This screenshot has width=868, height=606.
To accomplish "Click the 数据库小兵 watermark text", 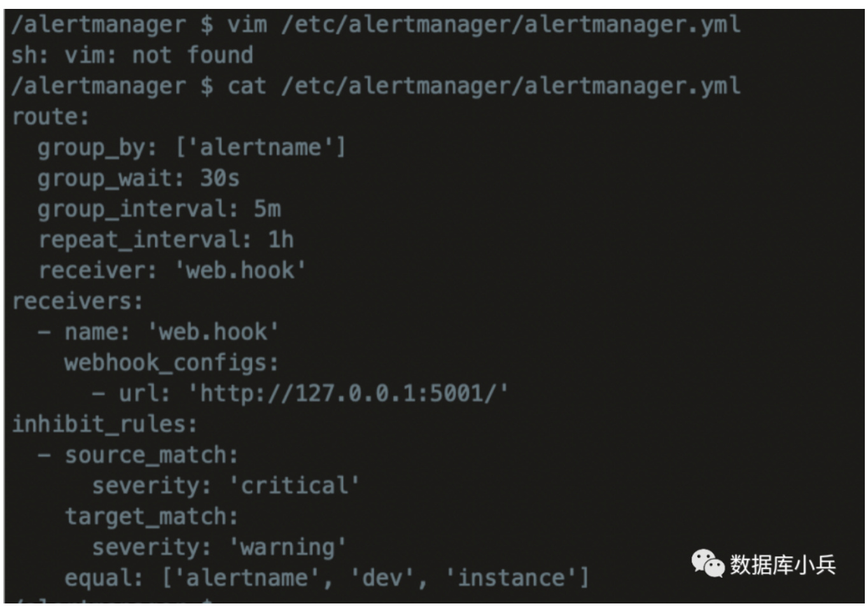I will tap(783, 565).
